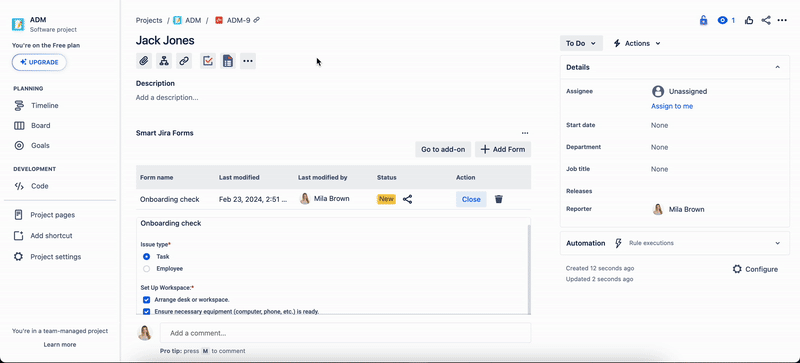
Task: Delete the Onboarding check form with trash icon
Action: point(499,199)
